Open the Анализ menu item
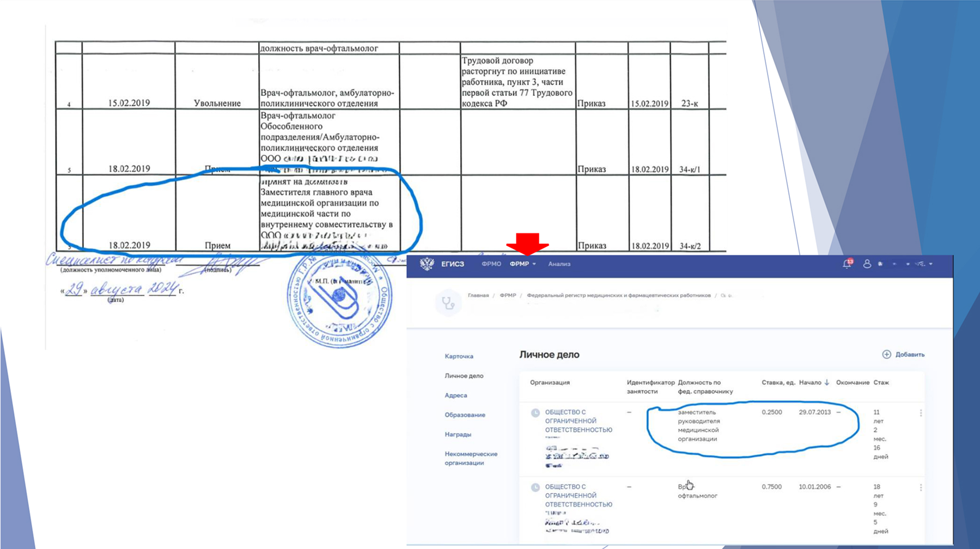Screen dimensions: 980x549 click(559, 264)
